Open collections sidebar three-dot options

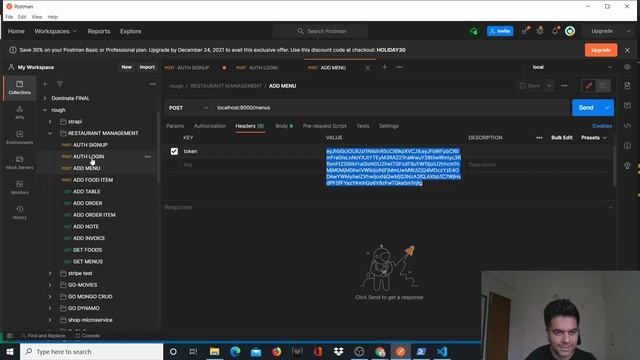pos(153,84)
